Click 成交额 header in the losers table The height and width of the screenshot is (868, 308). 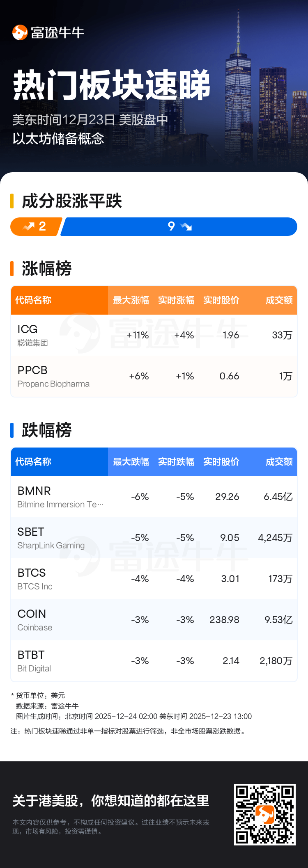point(279,462)
